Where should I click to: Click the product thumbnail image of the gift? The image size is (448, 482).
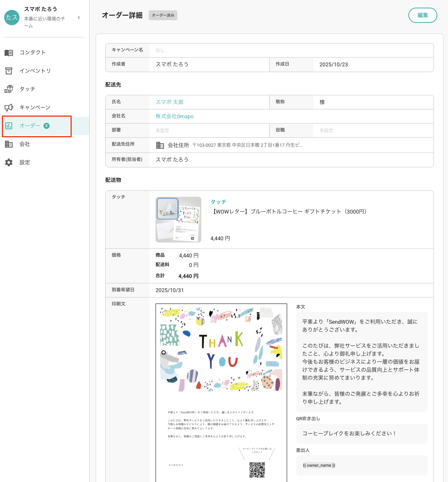[x=178, y=220]
